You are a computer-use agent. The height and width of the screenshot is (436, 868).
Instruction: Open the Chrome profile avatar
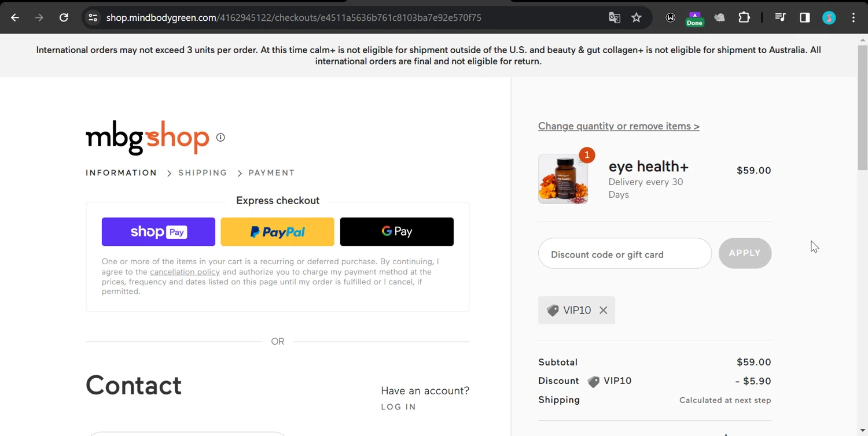click(x=829, y=17)
